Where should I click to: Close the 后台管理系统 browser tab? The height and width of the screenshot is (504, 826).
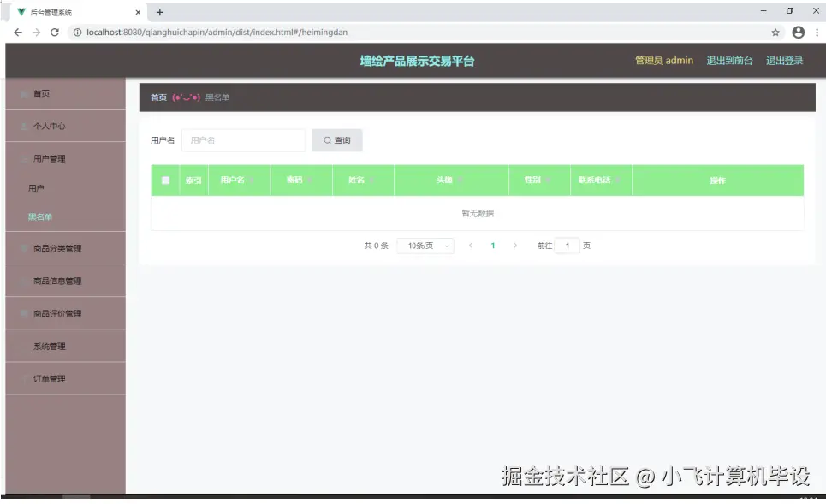[138, 12]
